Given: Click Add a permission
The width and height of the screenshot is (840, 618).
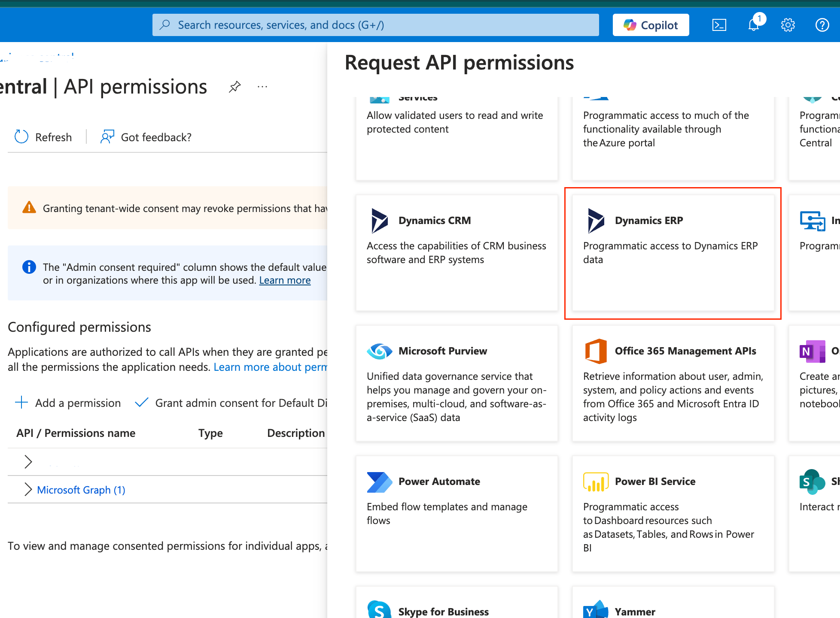Looking at the screenshot, I should pos(68,403).
